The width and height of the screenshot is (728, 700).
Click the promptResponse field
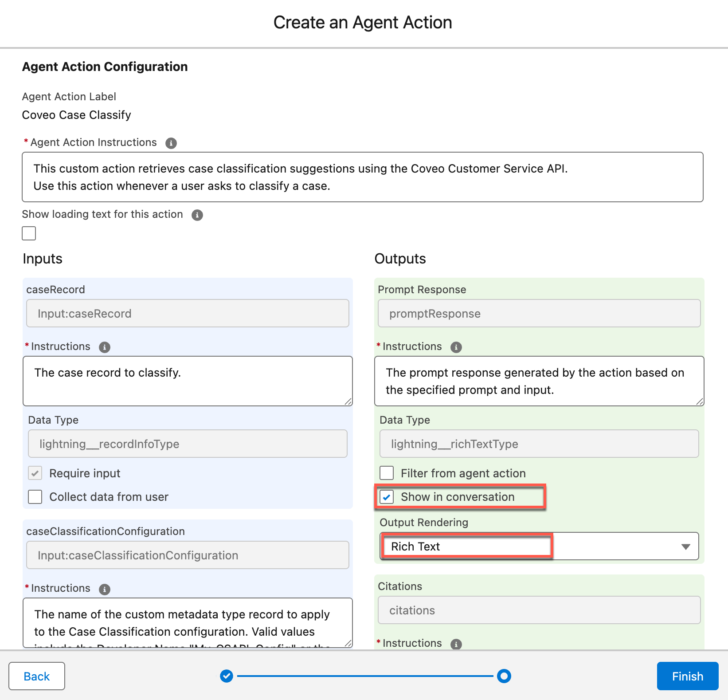[x=539, y=313]
